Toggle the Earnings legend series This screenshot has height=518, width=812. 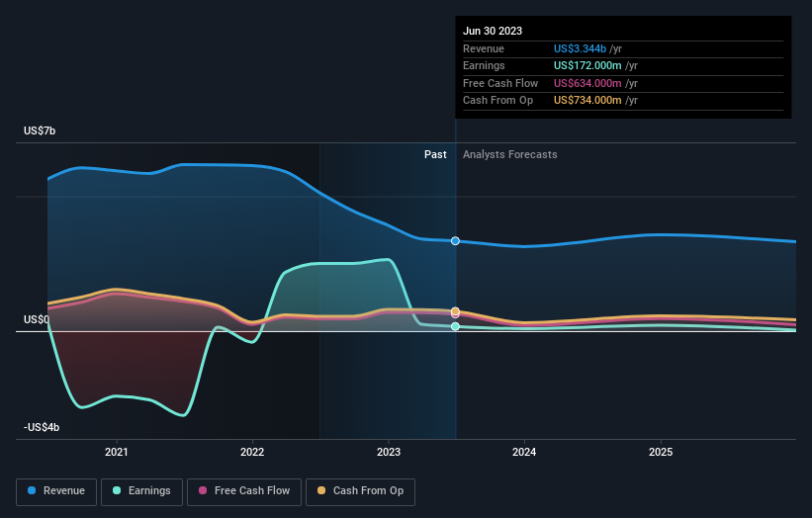click(x=141, y=491)
